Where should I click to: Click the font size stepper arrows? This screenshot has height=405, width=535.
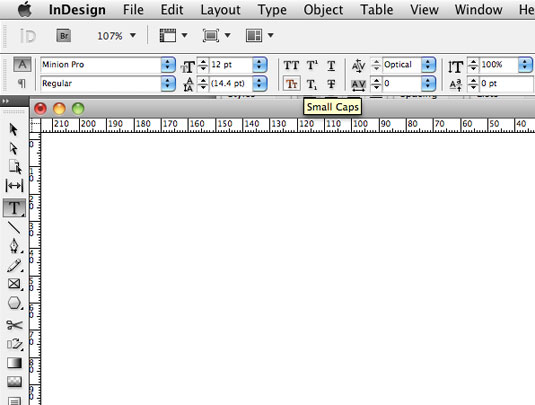pyautogui.click(x=203, y=64)
